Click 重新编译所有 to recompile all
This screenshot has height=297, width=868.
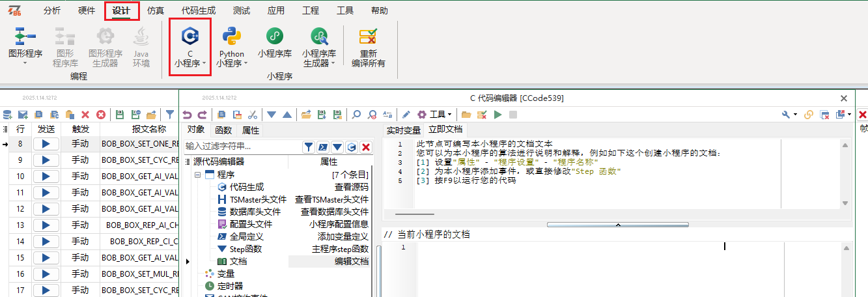369,47
